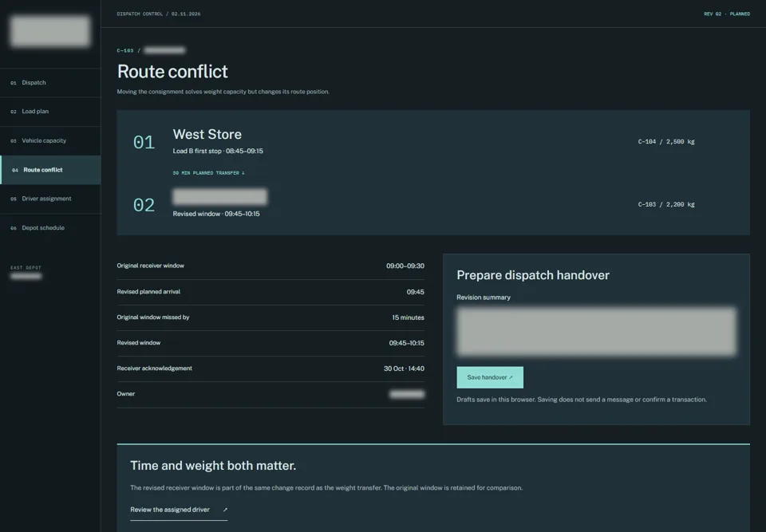This screenshot has height=532, width=766.
Task: Click the blurred logo in the sidebar
Action: (x=49, y=31)
